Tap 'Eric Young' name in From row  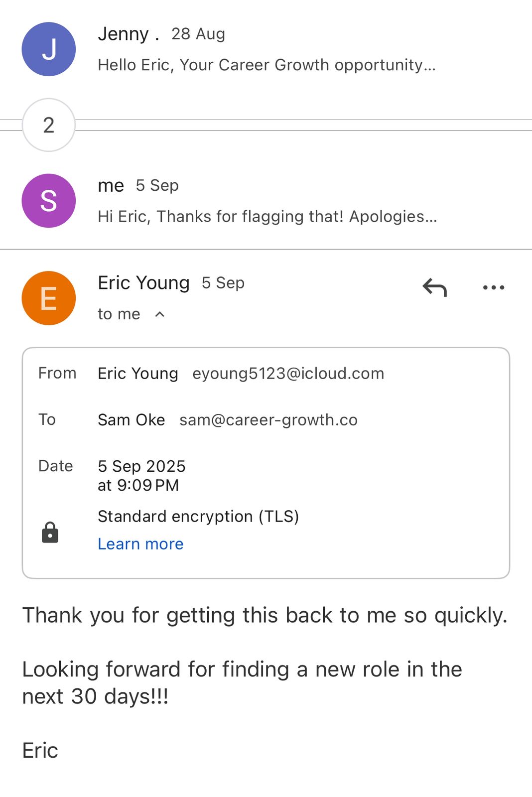(137, 374)
